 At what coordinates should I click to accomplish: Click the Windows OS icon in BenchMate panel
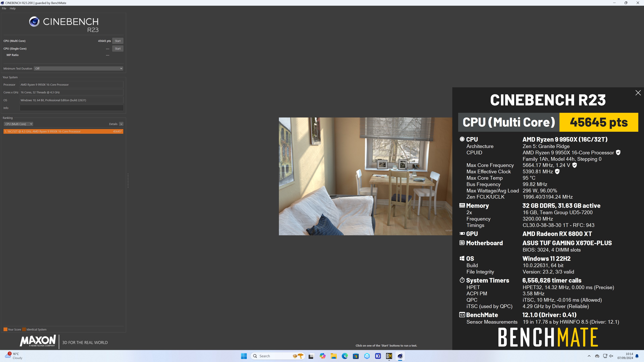(462, 258)
